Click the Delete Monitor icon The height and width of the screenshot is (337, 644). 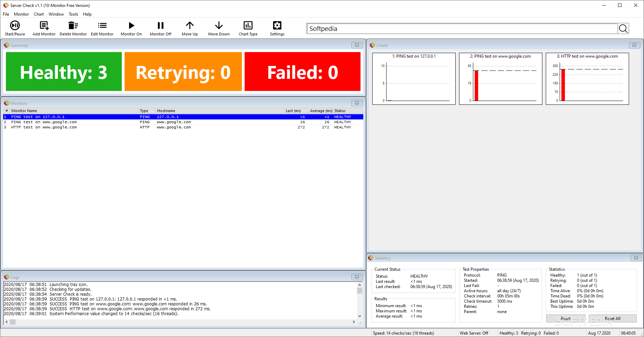pos(73,28)
